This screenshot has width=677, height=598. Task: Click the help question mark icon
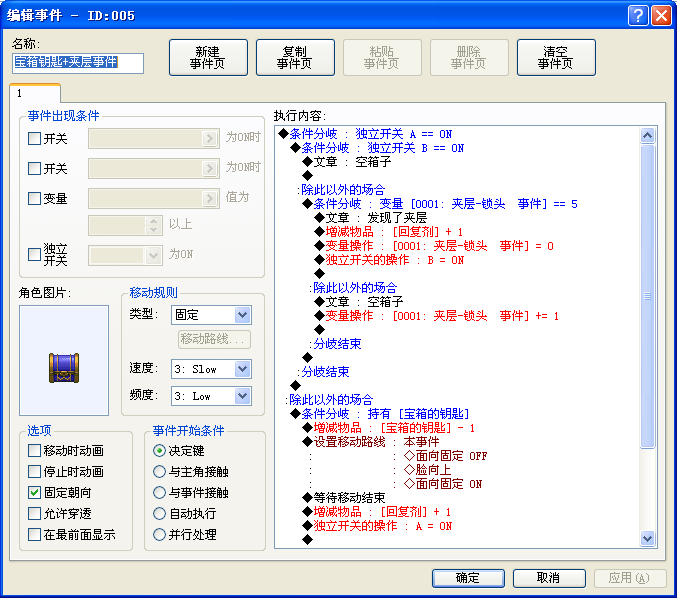638,16
